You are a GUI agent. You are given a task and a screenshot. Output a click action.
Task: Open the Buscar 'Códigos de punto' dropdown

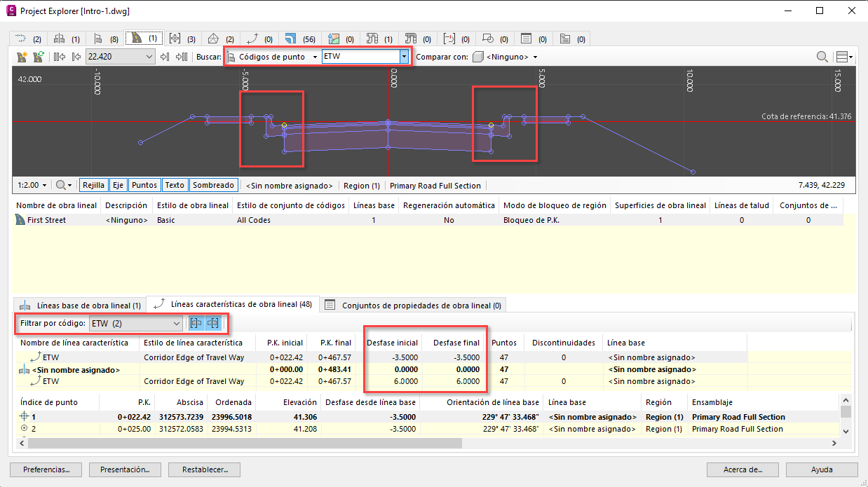[x=273, y=57]
